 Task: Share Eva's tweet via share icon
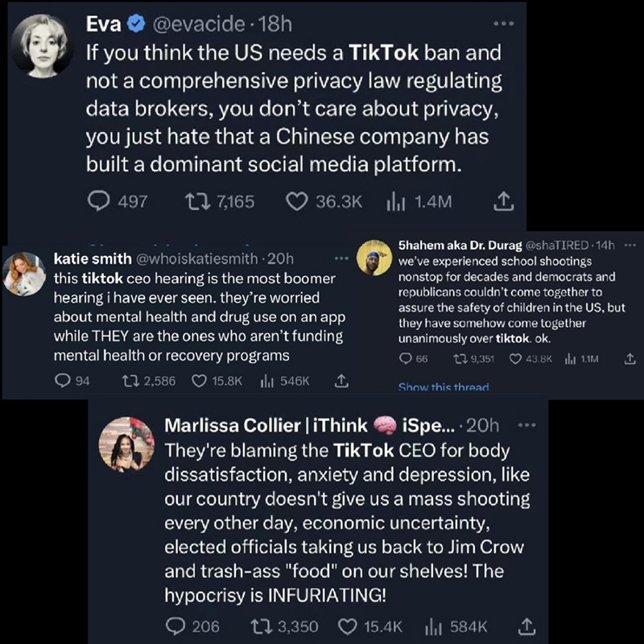pyautogui.click(x=503, y=201)
